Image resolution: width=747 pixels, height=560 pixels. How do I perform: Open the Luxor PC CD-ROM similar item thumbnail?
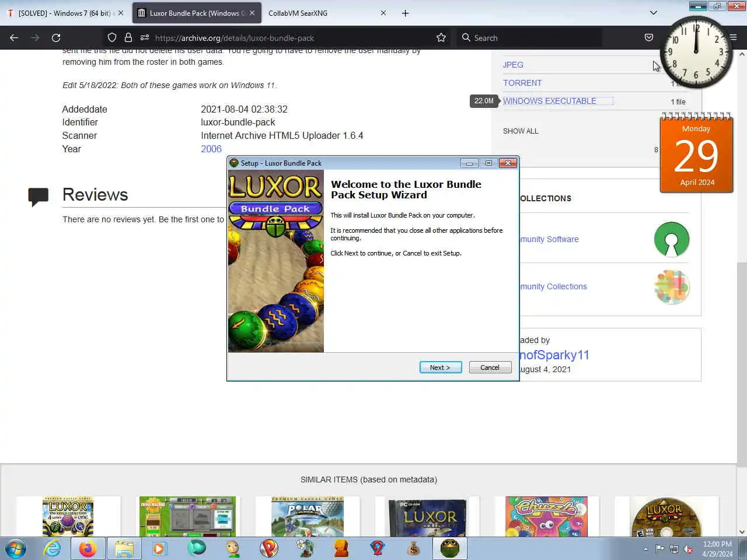point(427,517)
